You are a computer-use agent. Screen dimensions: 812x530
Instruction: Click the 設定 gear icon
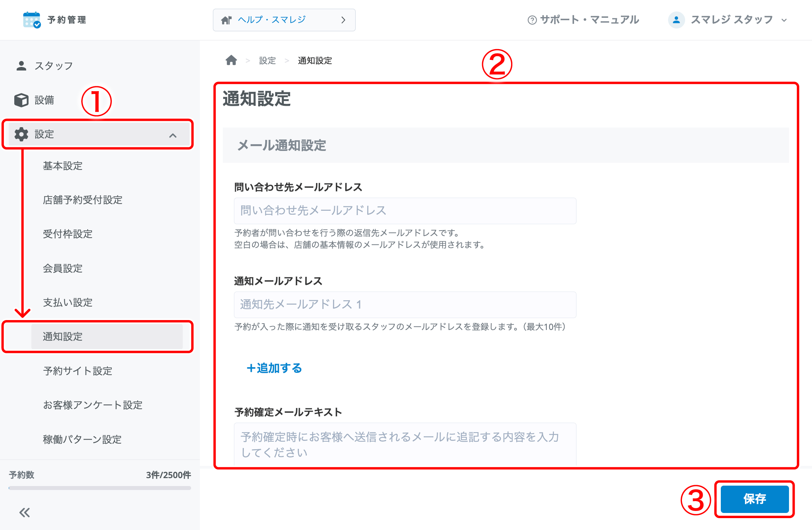(21, 134)
